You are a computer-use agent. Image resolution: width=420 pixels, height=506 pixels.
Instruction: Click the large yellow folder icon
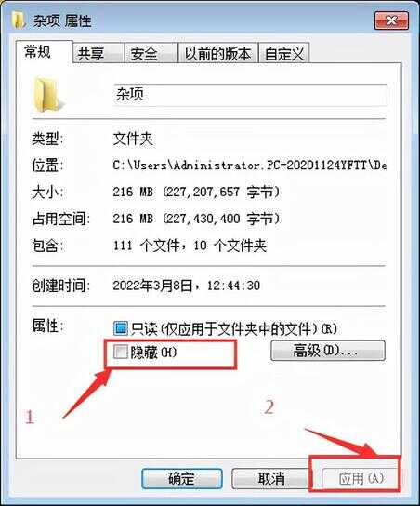[x=47, y=95]
